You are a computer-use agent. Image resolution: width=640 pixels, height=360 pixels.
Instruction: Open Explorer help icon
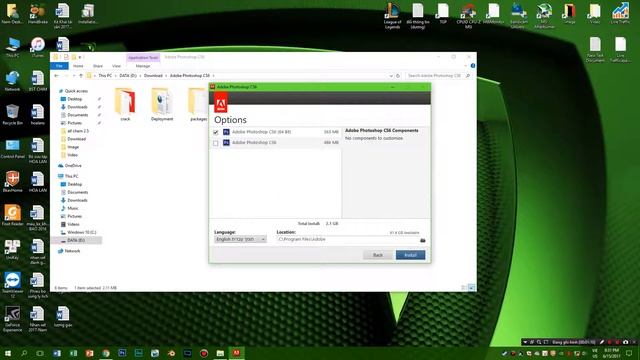tap(473, 66)
